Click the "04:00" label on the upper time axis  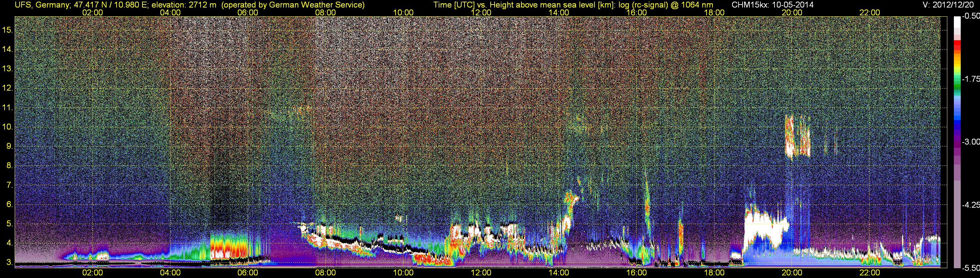[x=170, y=12]
